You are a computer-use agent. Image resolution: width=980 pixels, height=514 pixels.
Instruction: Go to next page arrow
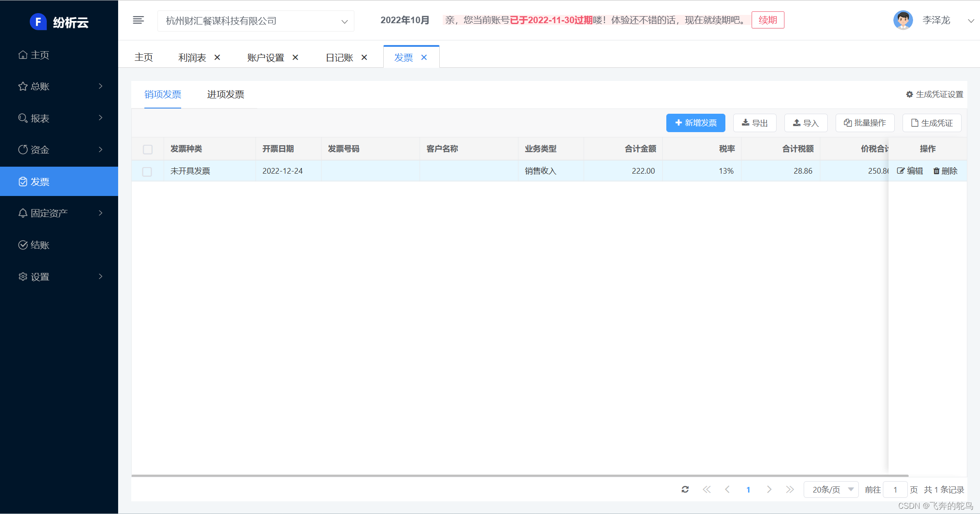[x=769, y=490]
